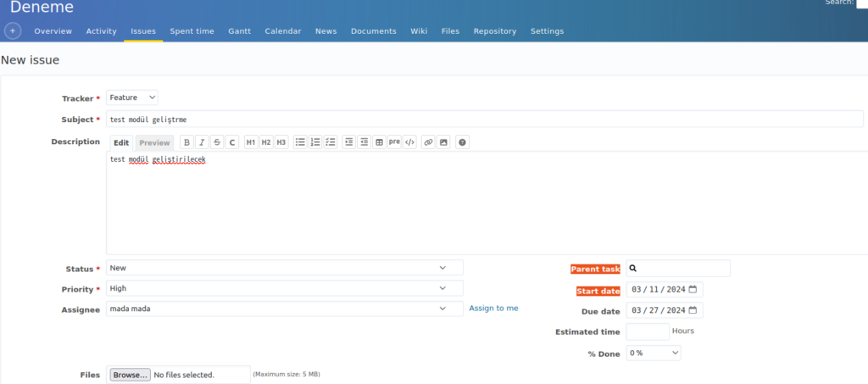
Task: Switch to the Preview tab
Action: tap(154, 142)
